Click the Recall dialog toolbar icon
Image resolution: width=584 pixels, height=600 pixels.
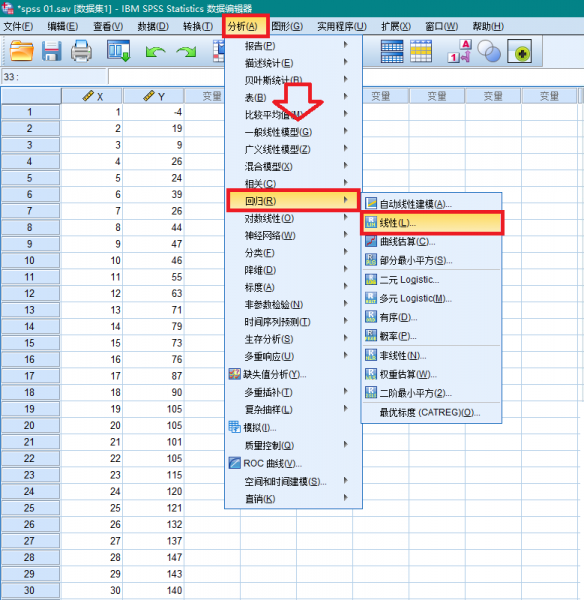point(119,51)
